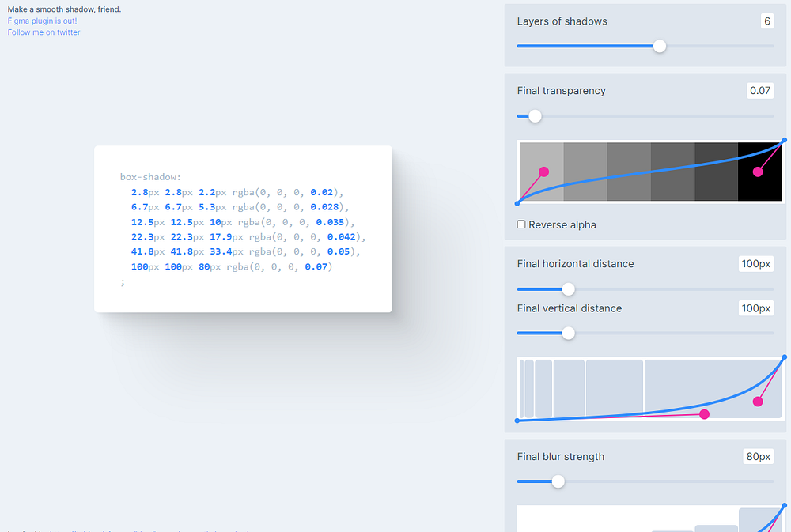
Task: Click the box-shadow code preview card
Action: tap(243, 228)
